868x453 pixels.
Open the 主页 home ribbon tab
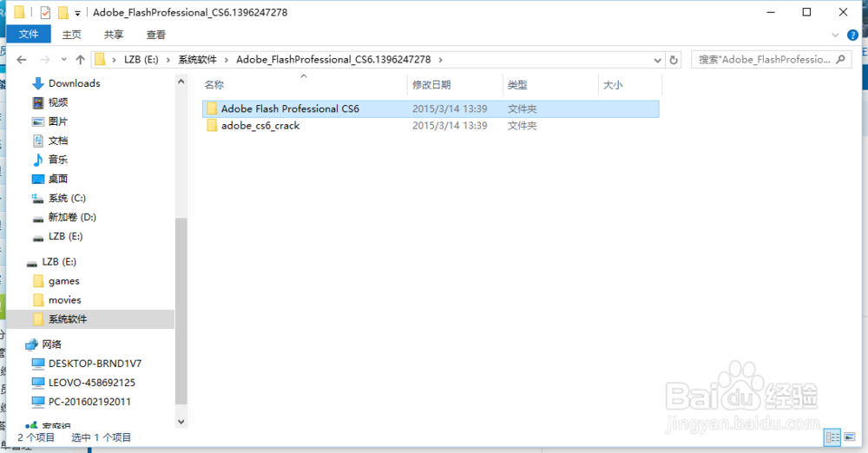point(71,35)
